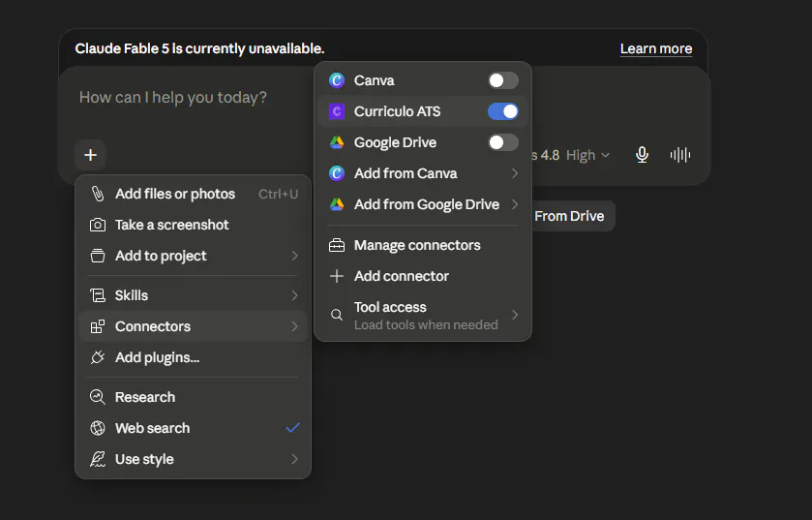This screenshot has height=520, width=812.
Task: Click the Ctrl+U shortcut hint text
Action: click(278, 194)
